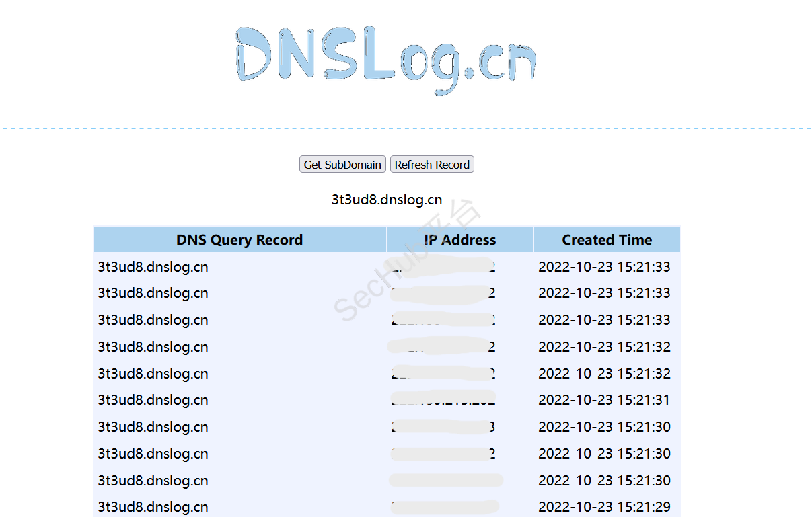The width and height of the screenshot is (812, 517).
Task: Click the first row's created time
Action: pyautogui.click(x=604, y=267)
